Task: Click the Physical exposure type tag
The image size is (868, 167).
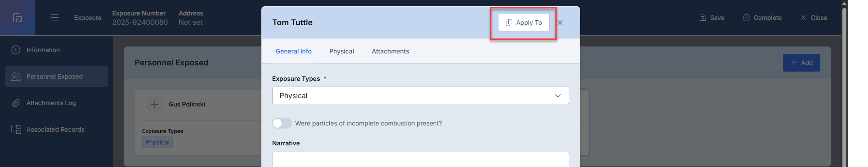Action: click(158, 142)
